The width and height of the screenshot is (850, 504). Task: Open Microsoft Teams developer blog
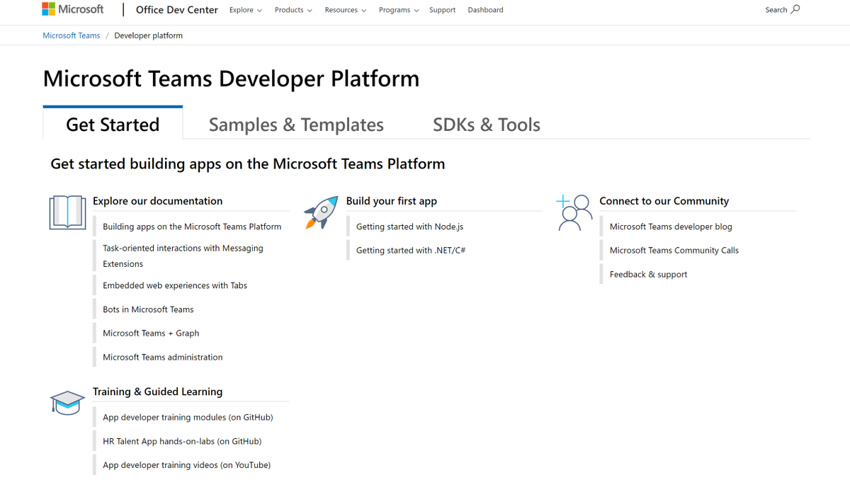[671, 227]
